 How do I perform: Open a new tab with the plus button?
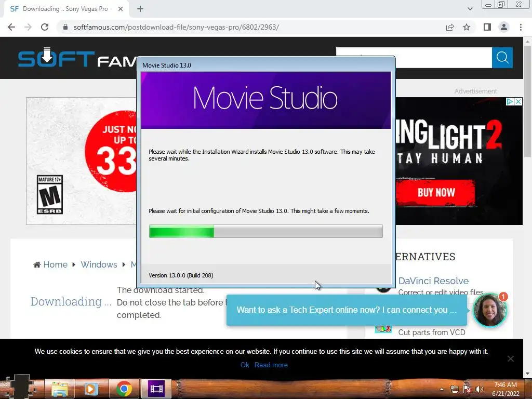(x=140, y=9)
